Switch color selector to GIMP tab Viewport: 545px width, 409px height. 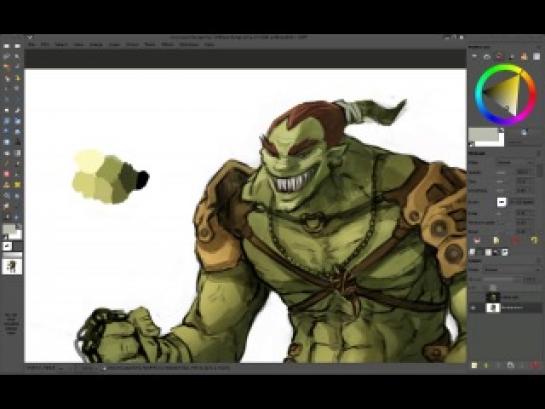474,56
